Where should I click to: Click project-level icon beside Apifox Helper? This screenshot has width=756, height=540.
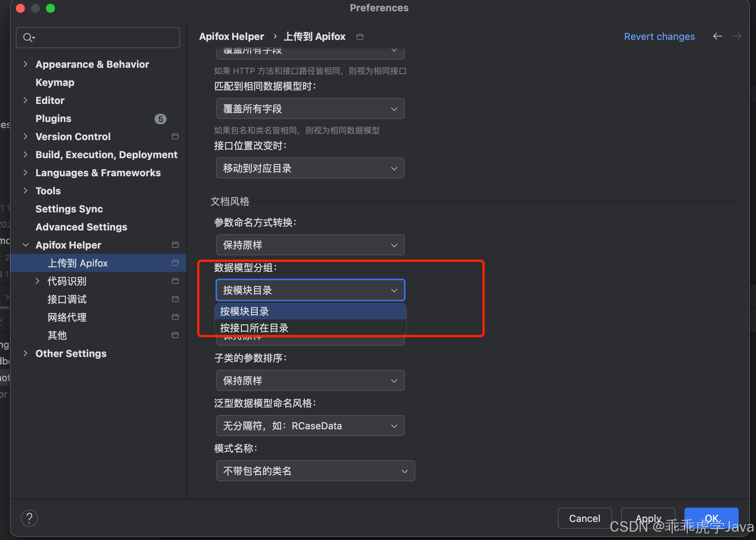point(175,245)
